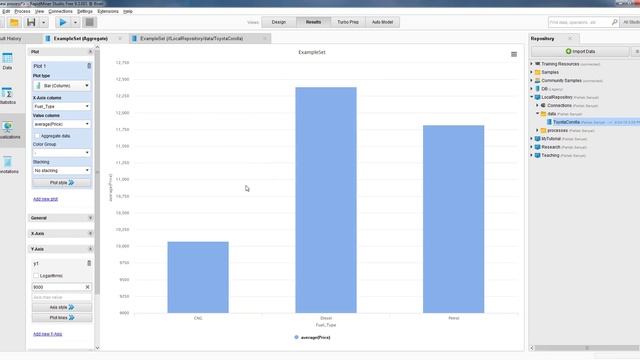Close the ExampleSet ToyotaCorolla tab
The height and width of the screenshot is (360, 640).
[265, 38]
